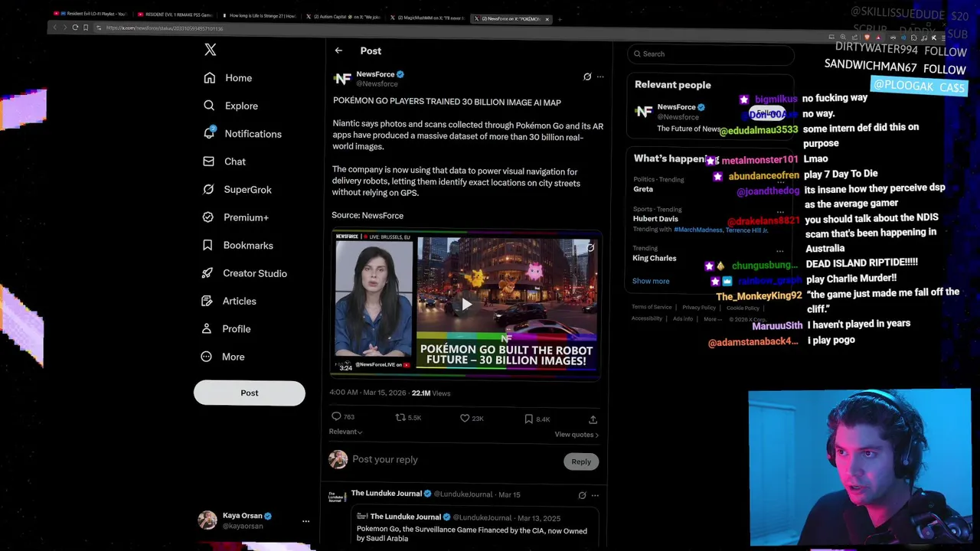
Task: Switch to How long is Life is Strange tab
Action: pyautogui.click(x=259, y=15)
